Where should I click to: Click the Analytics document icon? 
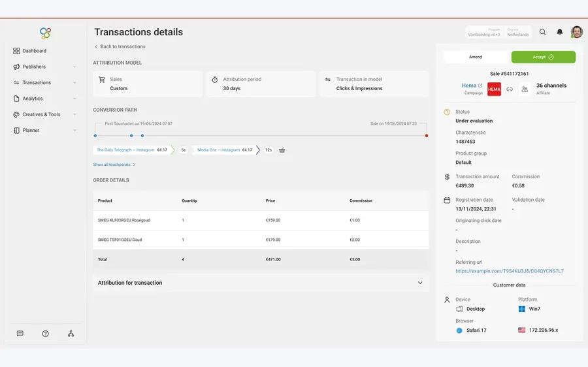pyautogui.click(x=16, y=99)
